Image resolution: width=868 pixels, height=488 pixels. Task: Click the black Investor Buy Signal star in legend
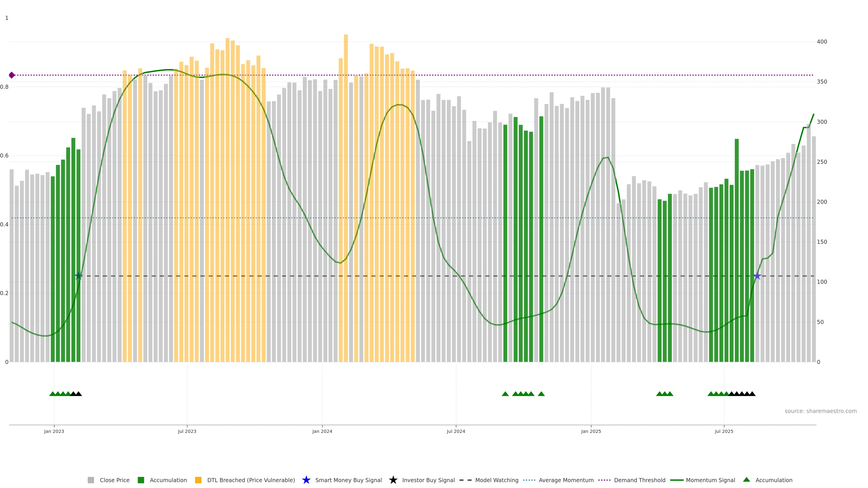tap(393, 480)
